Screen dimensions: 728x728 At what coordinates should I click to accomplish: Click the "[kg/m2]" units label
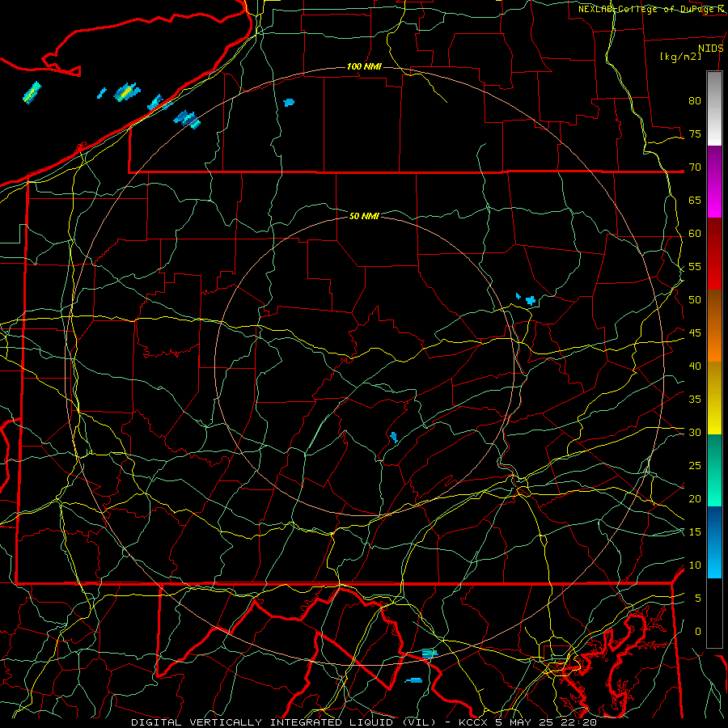[x=680, y=57]
